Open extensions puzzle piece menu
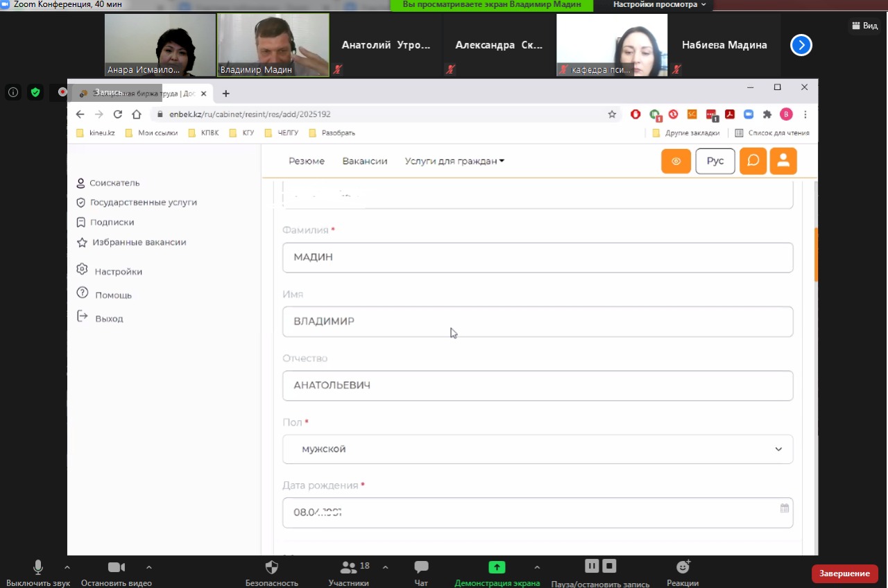Screen dimensions: 888x588 [767, 114]
